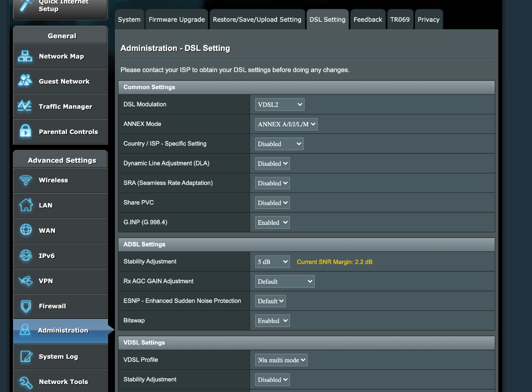Click the Network Tools wrench icon

pos(26,382)
